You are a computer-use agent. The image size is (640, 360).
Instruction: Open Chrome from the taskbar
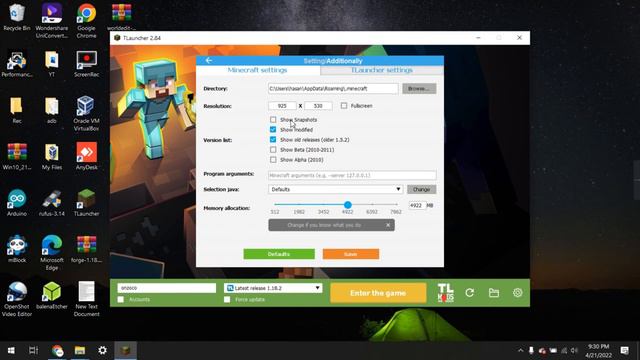(x=57, y=350)
